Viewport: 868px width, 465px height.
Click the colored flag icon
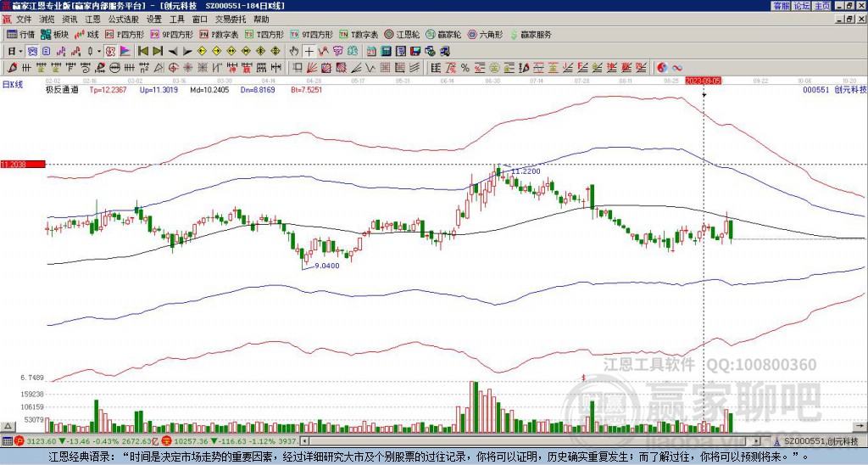coord(125,52)
